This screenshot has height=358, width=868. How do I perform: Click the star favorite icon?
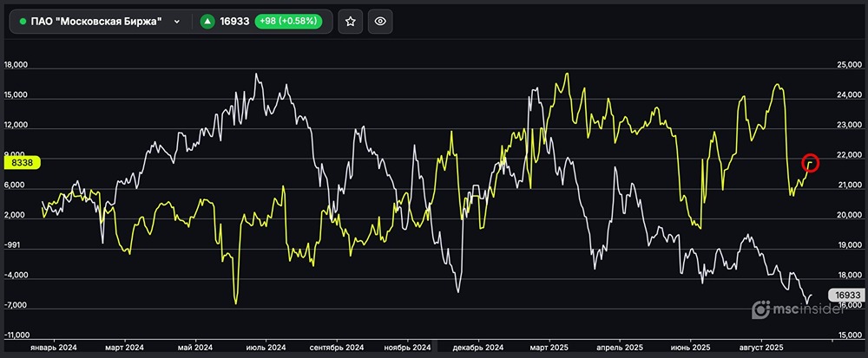coord(350,22)
